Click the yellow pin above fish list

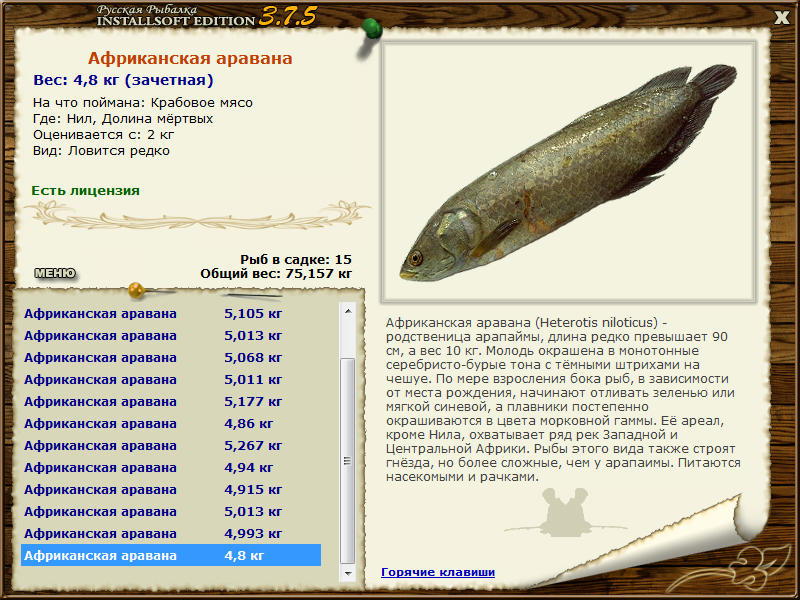[136, 290]
